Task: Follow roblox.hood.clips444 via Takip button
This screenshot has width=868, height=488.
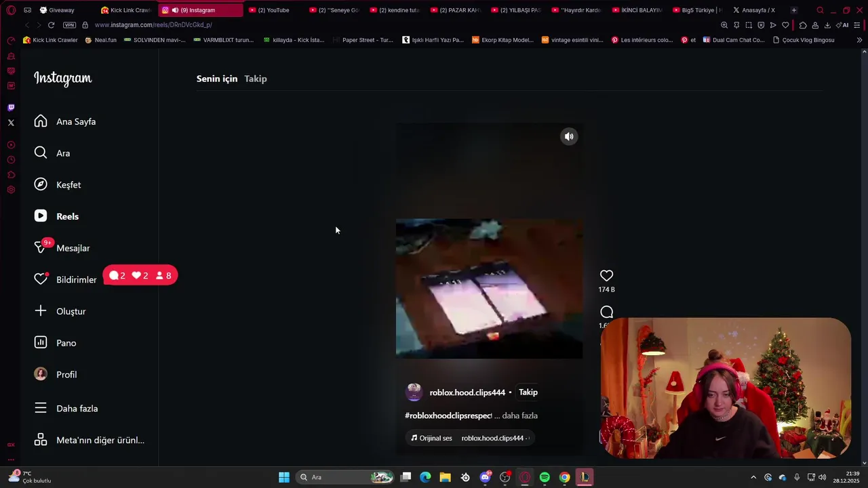Action: (x=528, y=392)
